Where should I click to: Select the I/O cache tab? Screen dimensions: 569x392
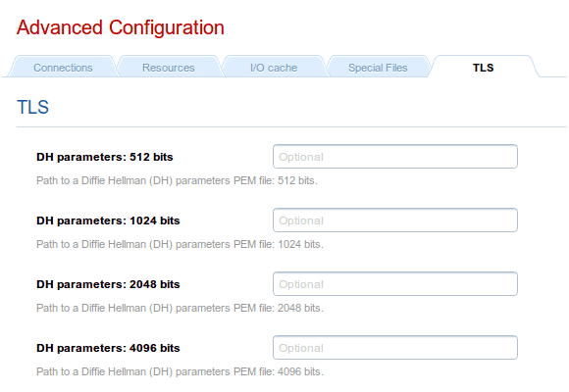tap(274, 68)
